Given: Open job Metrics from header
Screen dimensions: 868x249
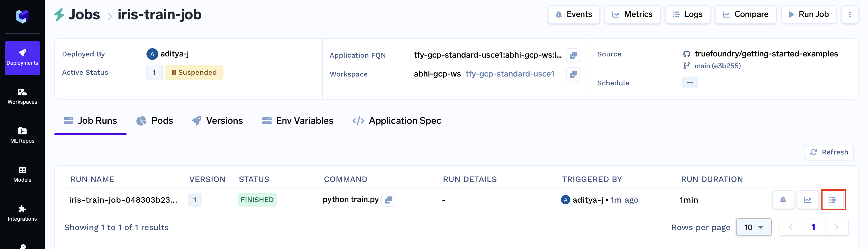Looking at the screenshot, I should pos(632,14).
